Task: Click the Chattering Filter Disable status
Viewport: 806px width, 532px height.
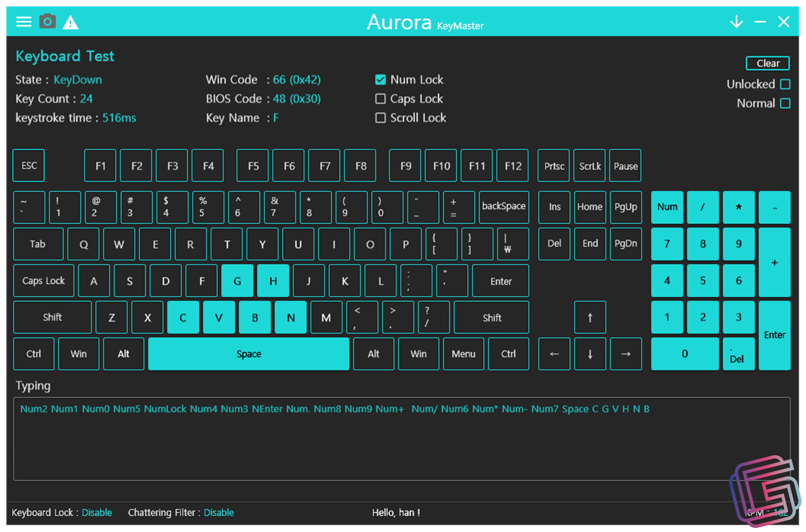Action: pos(219,512)
